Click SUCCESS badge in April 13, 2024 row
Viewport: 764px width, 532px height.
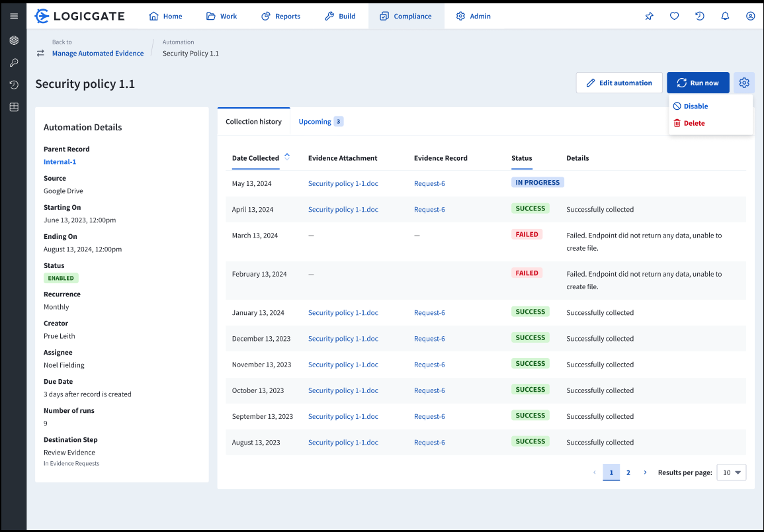click(530, 208)
